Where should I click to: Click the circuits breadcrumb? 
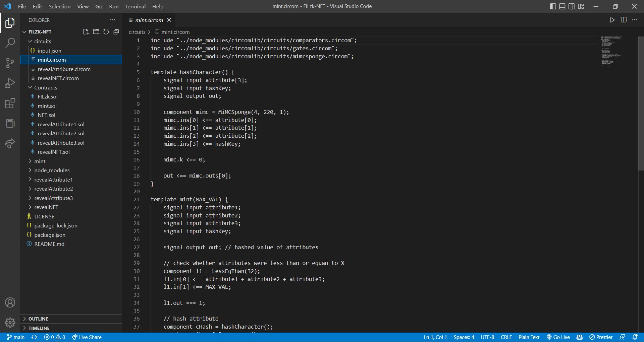(137, 32)
